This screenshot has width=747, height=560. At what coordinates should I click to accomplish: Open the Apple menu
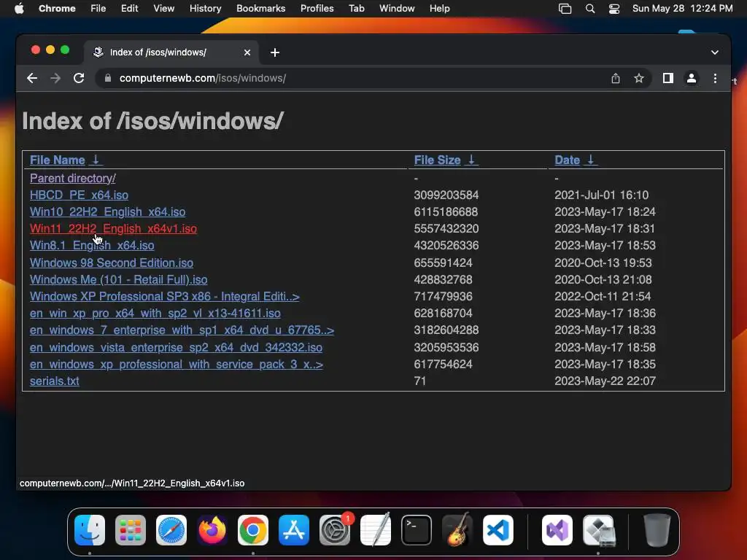(x=19, y=9)
